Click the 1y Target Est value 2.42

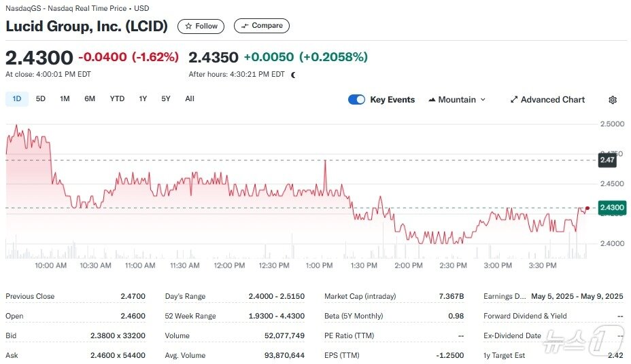pyautogui.click(x=616, y=355)
